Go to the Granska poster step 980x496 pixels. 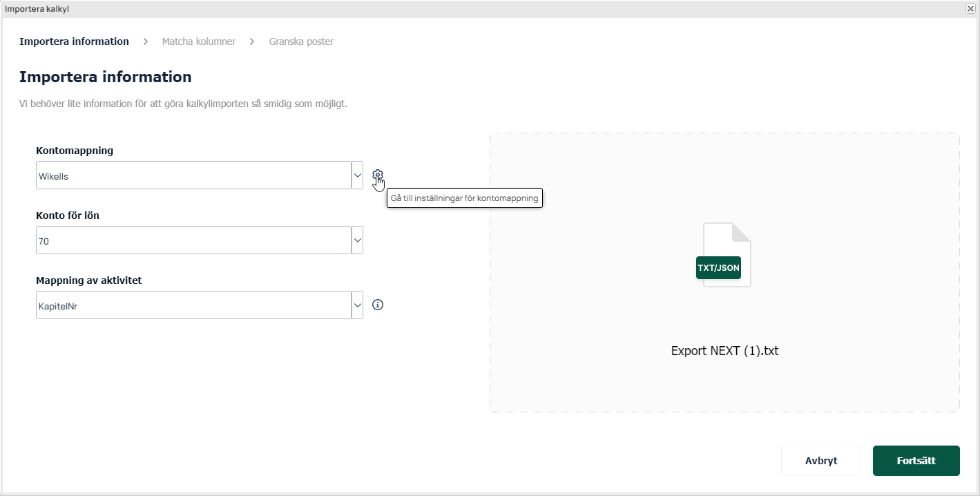pyautogui.click(x=301, y=41)
